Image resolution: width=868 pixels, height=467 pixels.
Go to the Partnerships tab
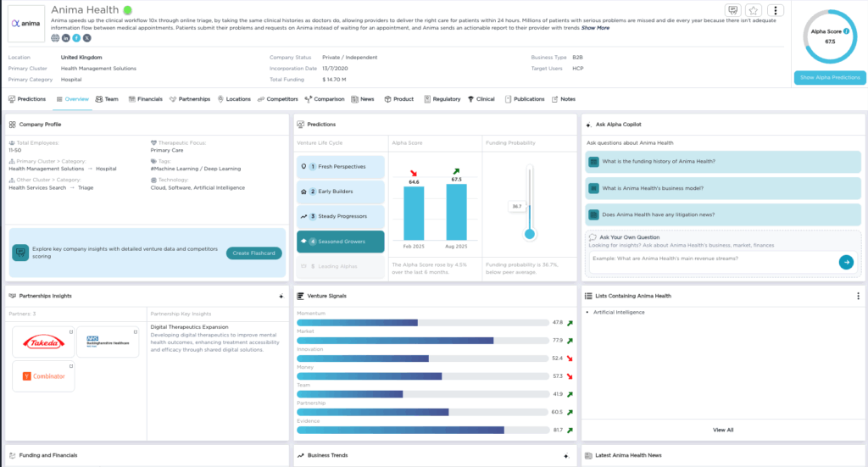190,99
